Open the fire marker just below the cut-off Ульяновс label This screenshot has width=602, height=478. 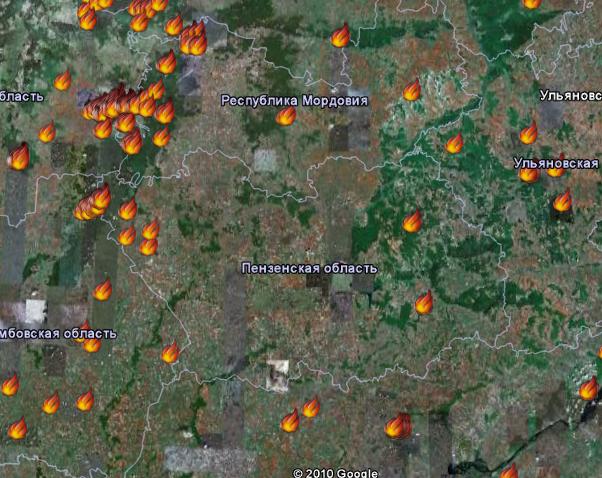pyautogui.click(x=528, y=133)
